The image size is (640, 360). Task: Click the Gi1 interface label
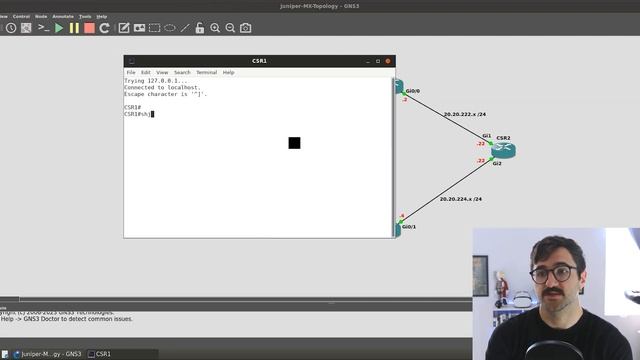487,136
